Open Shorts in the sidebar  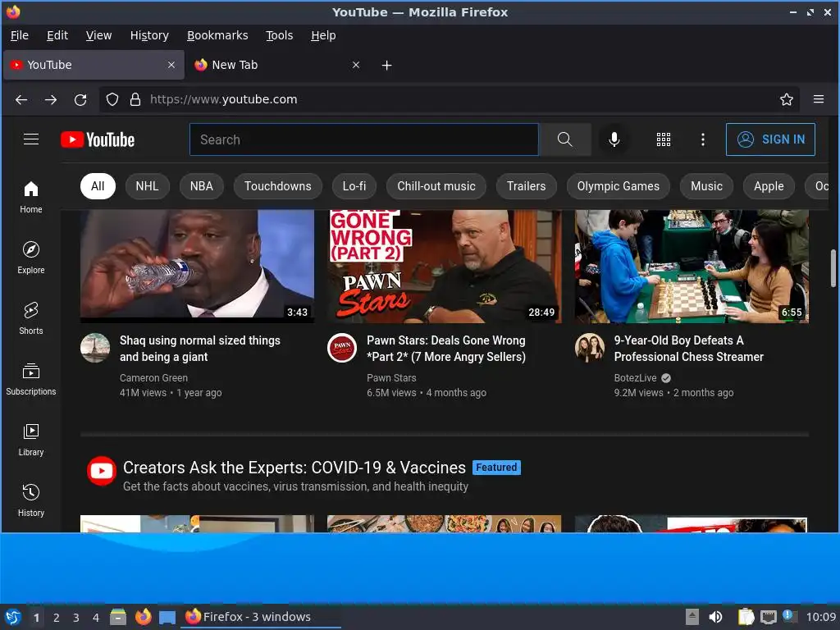[31, 318]
